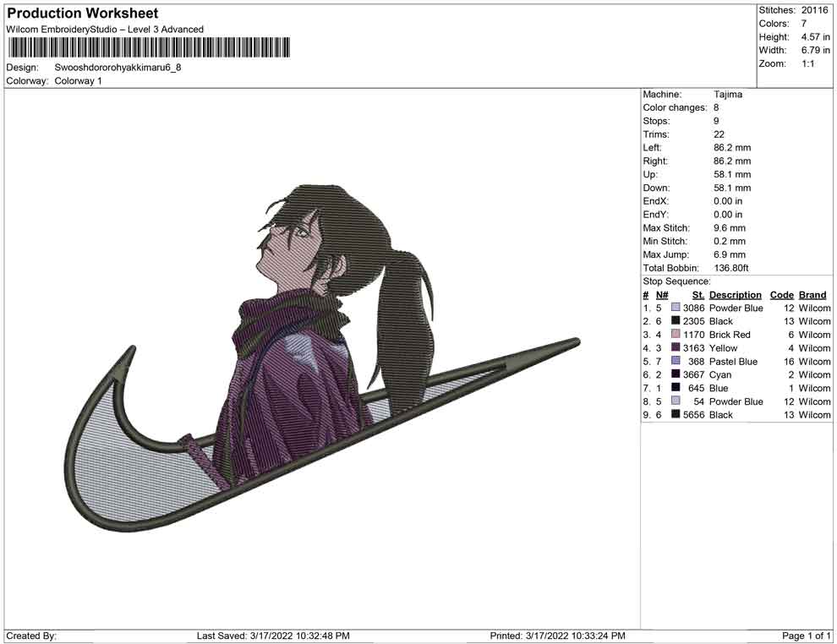Click the 'Created By:' footer label
Viewport: 837px width, 644px height.
31,636
